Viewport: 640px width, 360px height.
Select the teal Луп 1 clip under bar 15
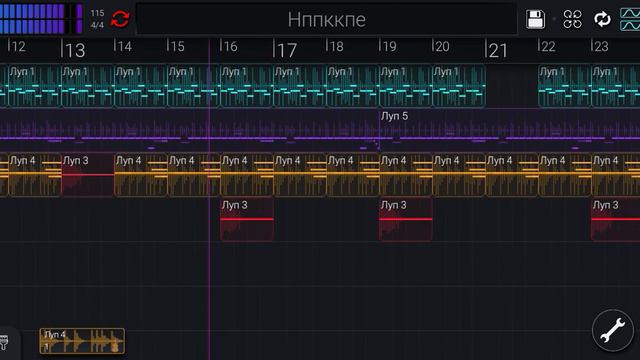click(x=194, y=86)
